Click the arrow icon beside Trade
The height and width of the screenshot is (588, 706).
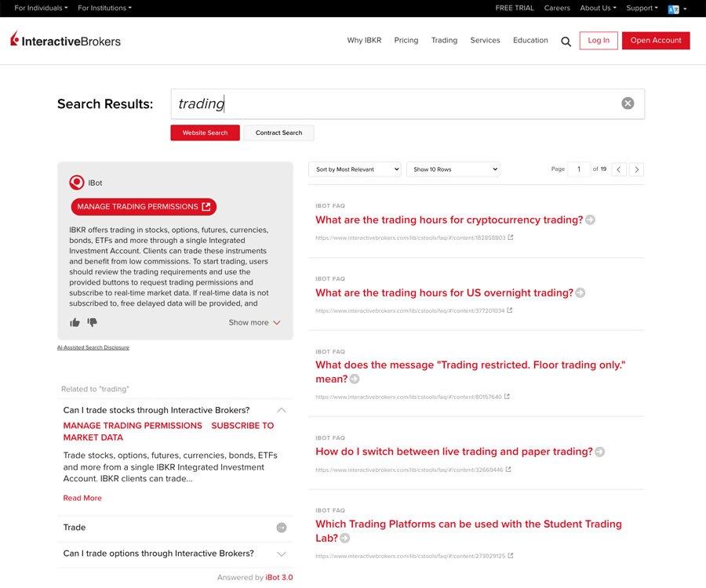[x=281, y=528]
